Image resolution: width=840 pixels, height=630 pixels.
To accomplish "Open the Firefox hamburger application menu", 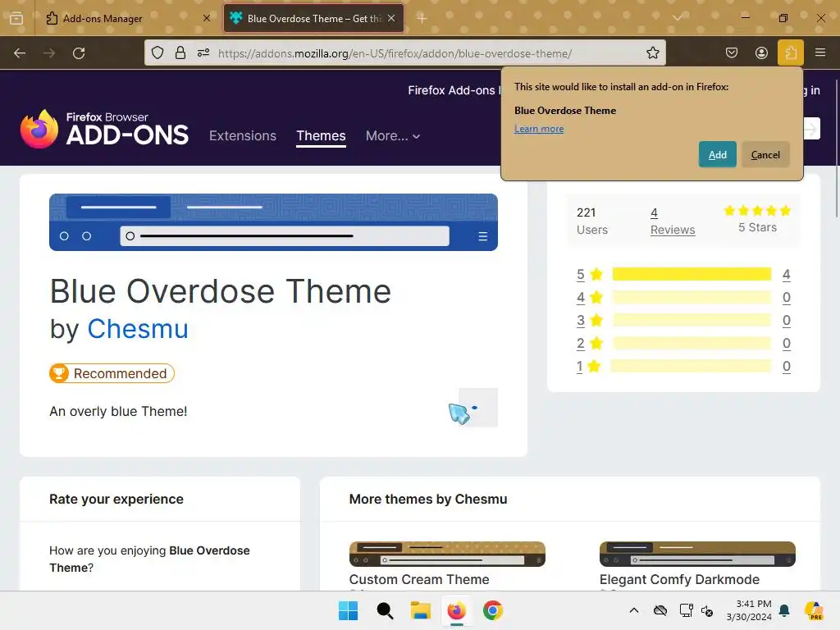I will pos(820,52).
